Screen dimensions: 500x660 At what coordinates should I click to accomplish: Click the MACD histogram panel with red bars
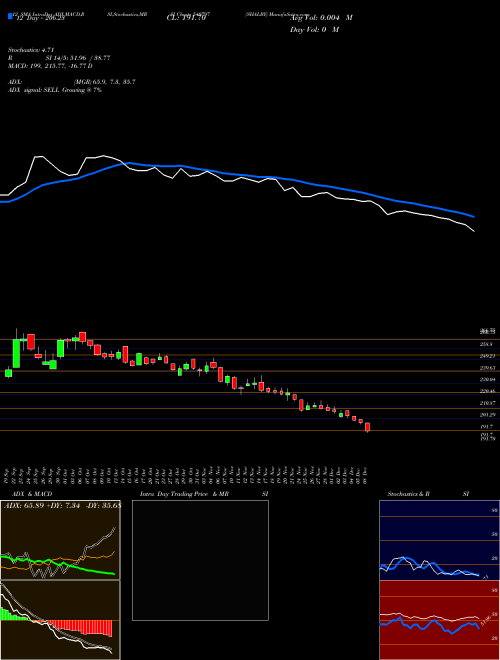(60, 620)
